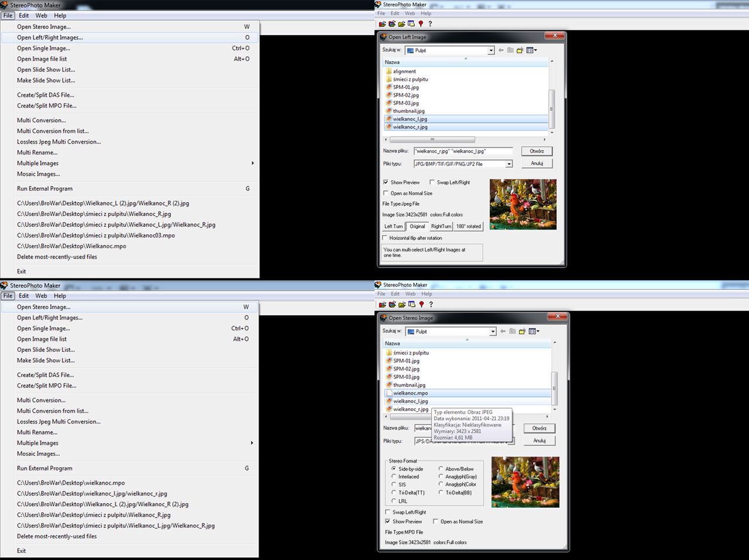Pick the Anaglyph(Gray) stereo format
The image size is (749, 560).
(x=441, y=477)
